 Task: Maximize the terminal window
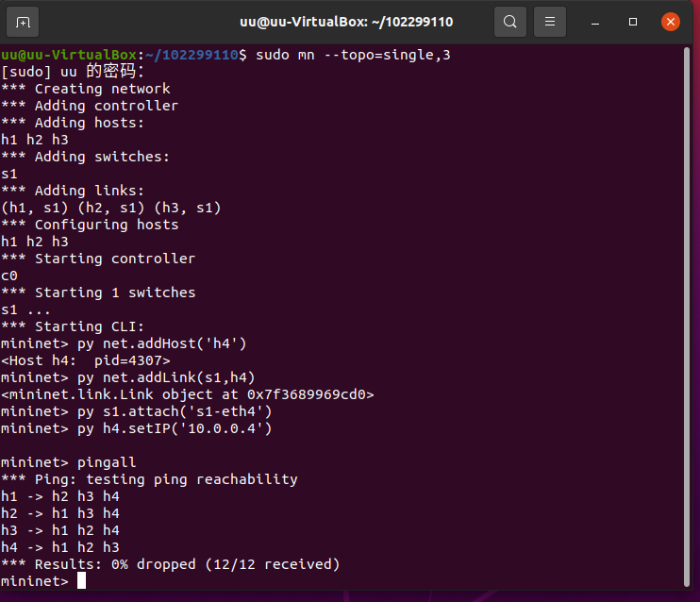point(633,21)
